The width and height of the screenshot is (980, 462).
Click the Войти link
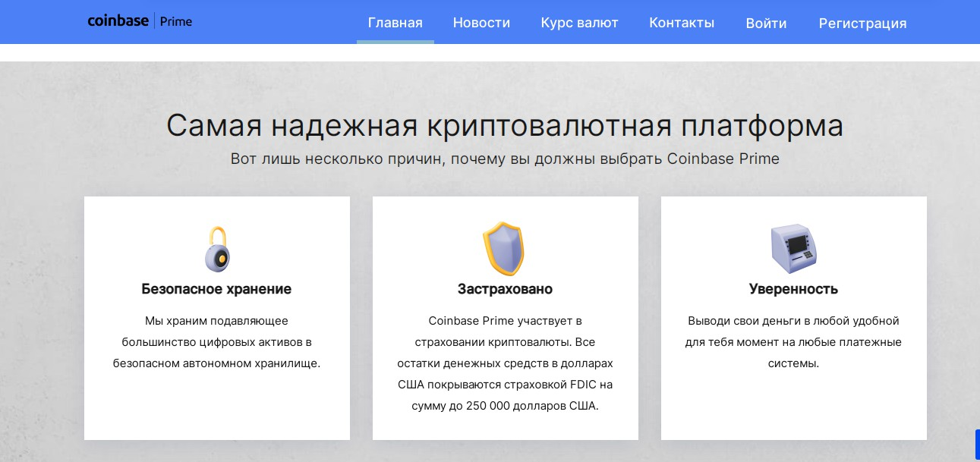pos(766,23)
